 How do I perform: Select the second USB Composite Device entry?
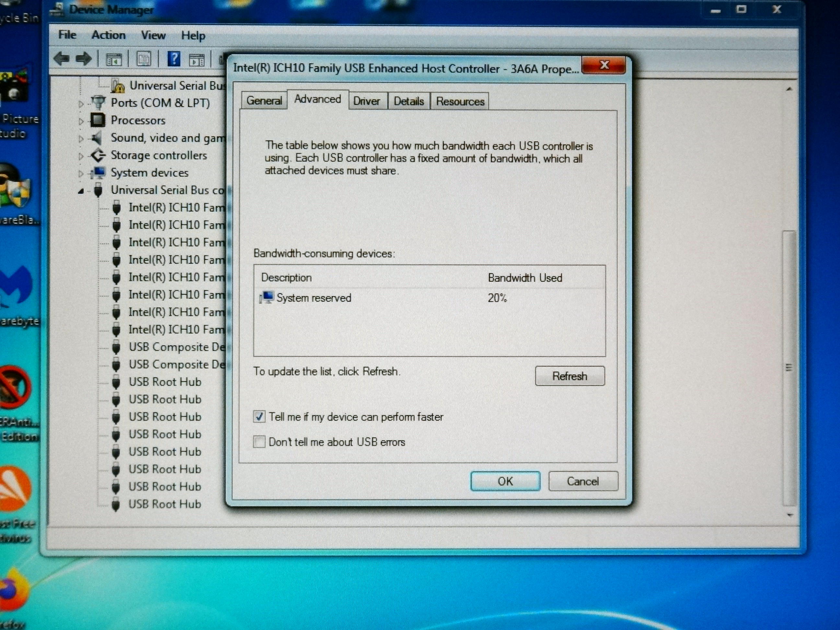177,364
